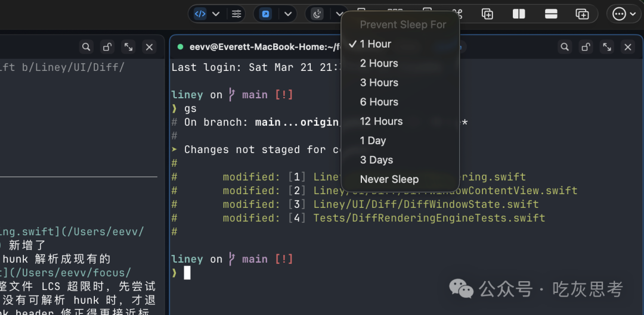Click the duplicate pane plus icon
Screen dimensions: 644x315
click(488, 14)
